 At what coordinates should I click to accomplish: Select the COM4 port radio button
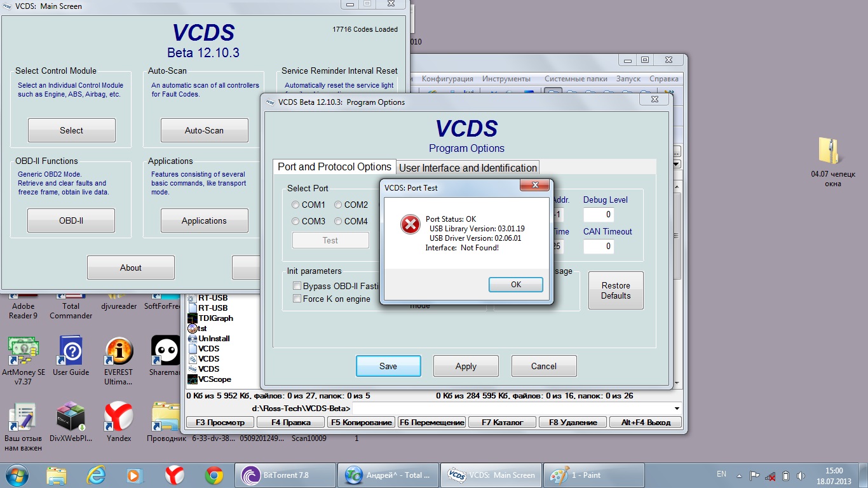coord(338,221)
